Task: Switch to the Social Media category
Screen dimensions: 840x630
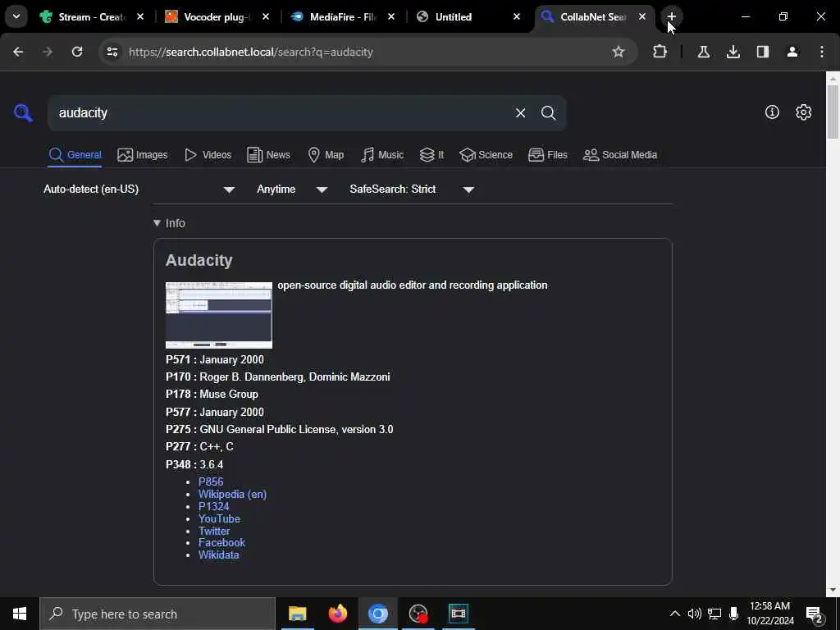Action: (620, 155)
